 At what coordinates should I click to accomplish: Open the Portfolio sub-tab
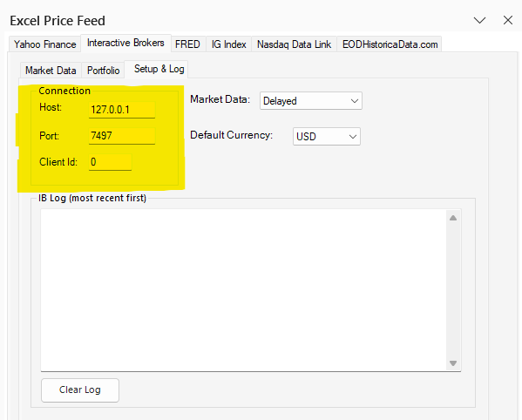coord(103,71)
